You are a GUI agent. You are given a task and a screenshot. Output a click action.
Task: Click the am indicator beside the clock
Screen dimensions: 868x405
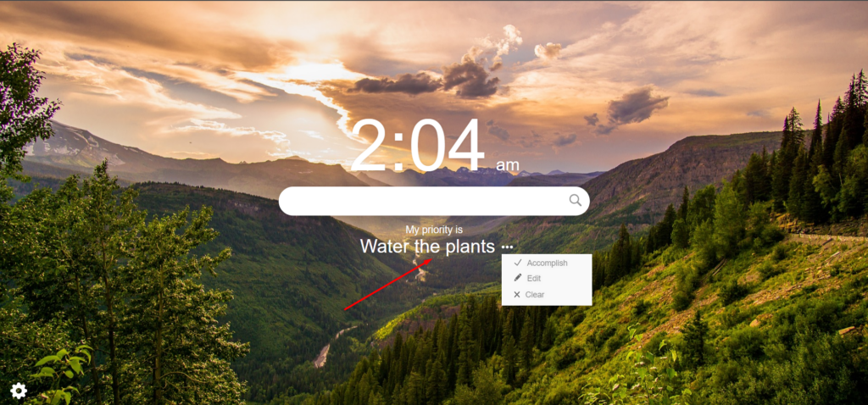coord(508,165)
